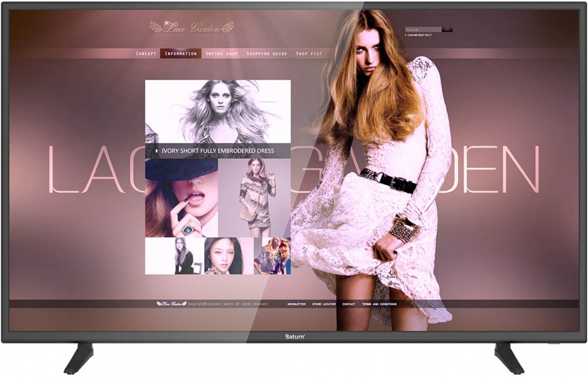The image size is (588, 377).
Task: Select the Information tab
Action: [181, 54]
